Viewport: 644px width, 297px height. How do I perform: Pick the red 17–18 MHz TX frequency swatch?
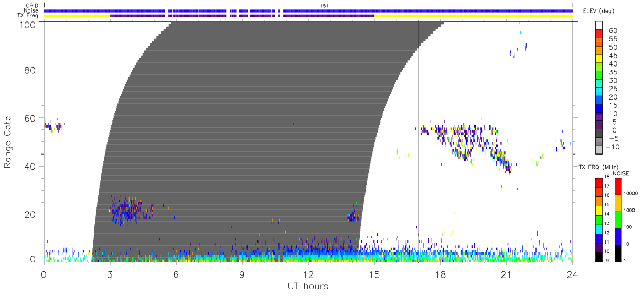point(599,182)
